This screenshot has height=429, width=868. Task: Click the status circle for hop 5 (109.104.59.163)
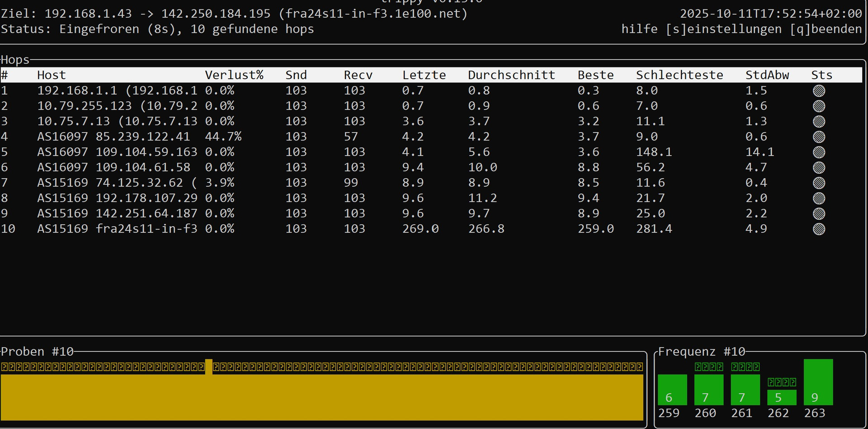pos(819,153)
